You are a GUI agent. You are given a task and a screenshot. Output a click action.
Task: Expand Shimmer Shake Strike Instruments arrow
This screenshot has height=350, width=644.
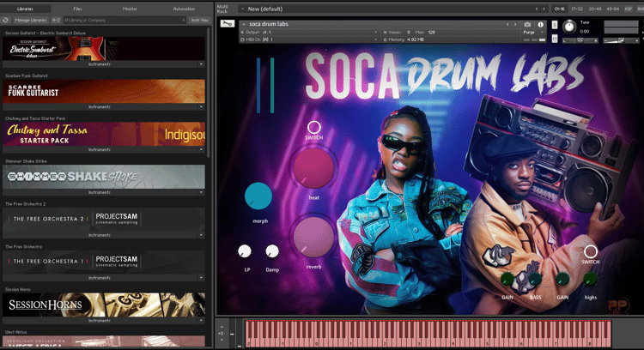pyautogui.click(x=201, y=192)
